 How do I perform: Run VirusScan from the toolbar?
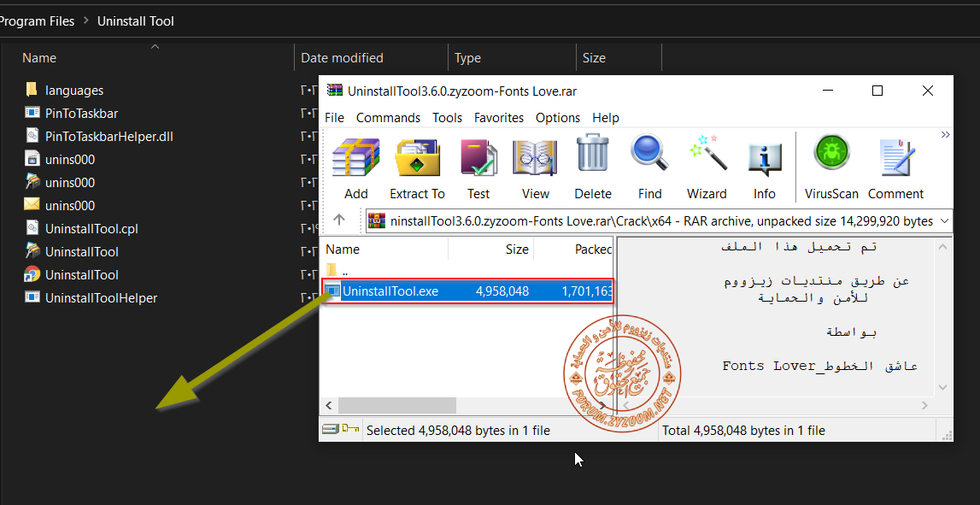(832, 168)
